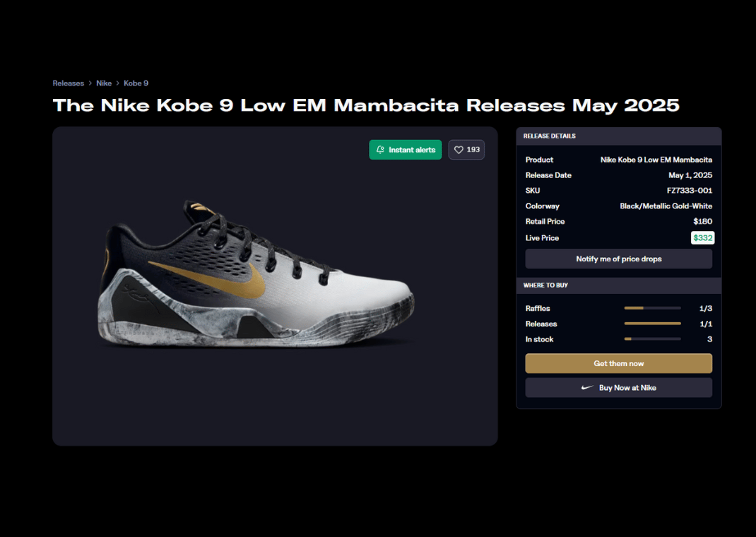Go to Nike breadcrumb link
The width and height of the screenshot is (756, 537).
pos(104,83)
